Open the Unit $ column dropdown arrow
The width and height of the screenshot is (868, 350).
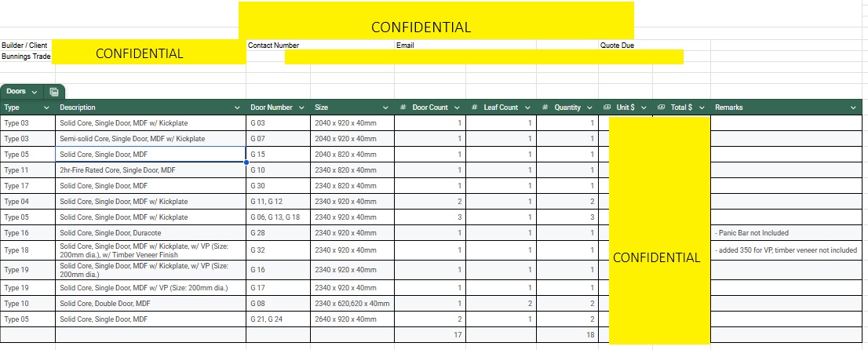644,108
